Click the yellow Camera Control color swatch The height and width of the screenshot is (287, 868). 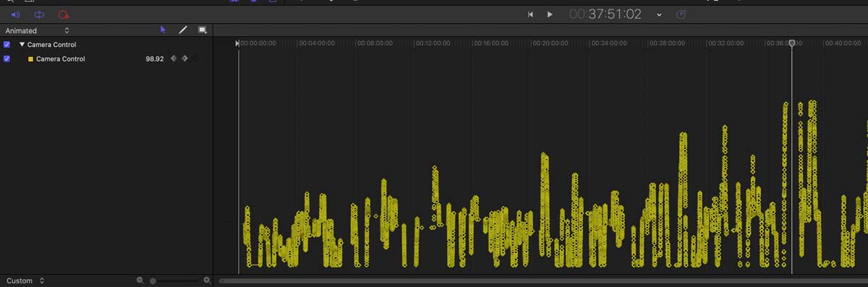pos(30,59)
